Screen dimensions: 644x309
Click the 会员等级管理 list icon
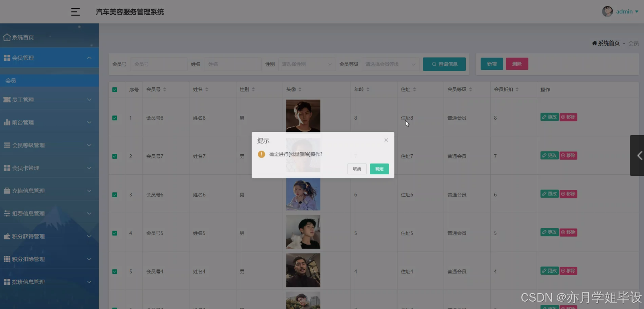pyautogui.click(x=7, y=145)
